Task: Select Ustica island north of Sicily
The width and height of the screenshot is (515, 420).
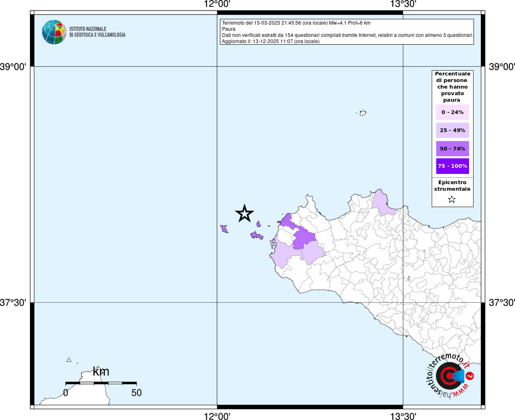Action: (x=363, y=113)
